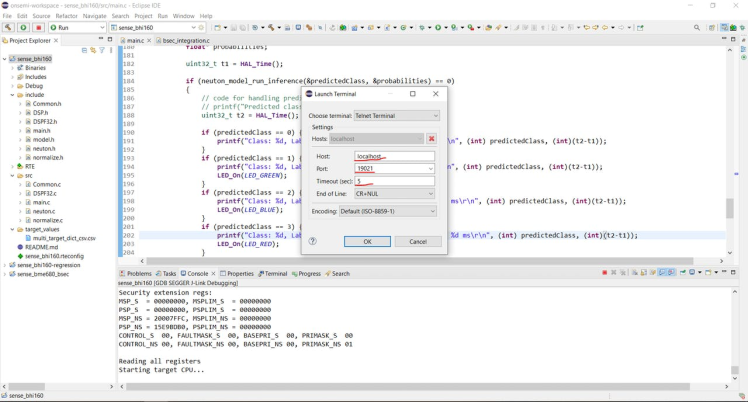The width and height of the screenshot is (748, 402).
Task: Click the Timeout (sec) input field
Action: pyautogui.click(x=394, y=181)
